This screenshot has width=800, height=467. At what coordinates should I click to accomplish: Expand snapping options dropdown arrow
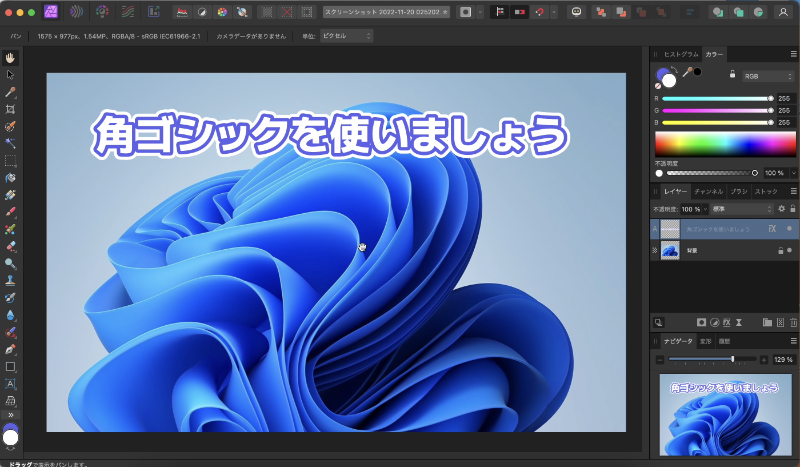[x=554, y=12]
